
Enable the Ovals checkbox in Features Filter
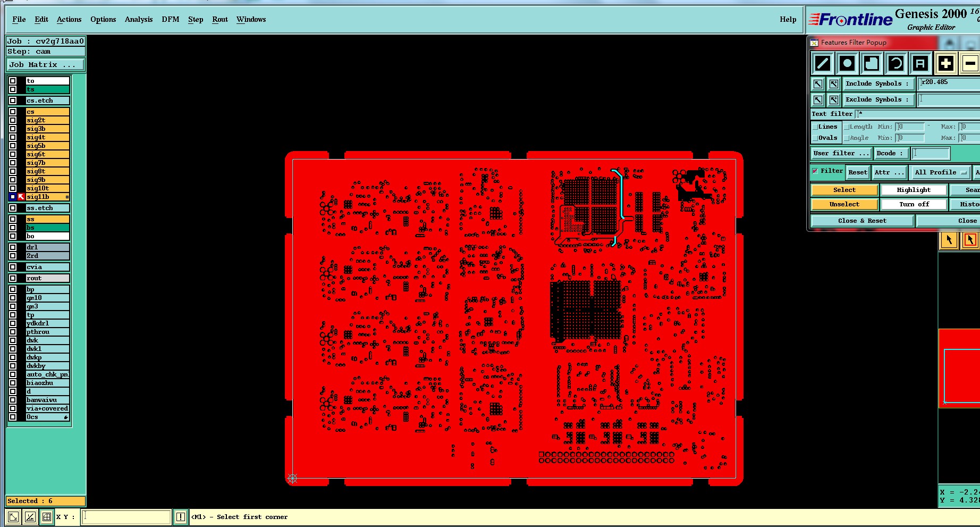pyautogui.click(x=815, y=138)
